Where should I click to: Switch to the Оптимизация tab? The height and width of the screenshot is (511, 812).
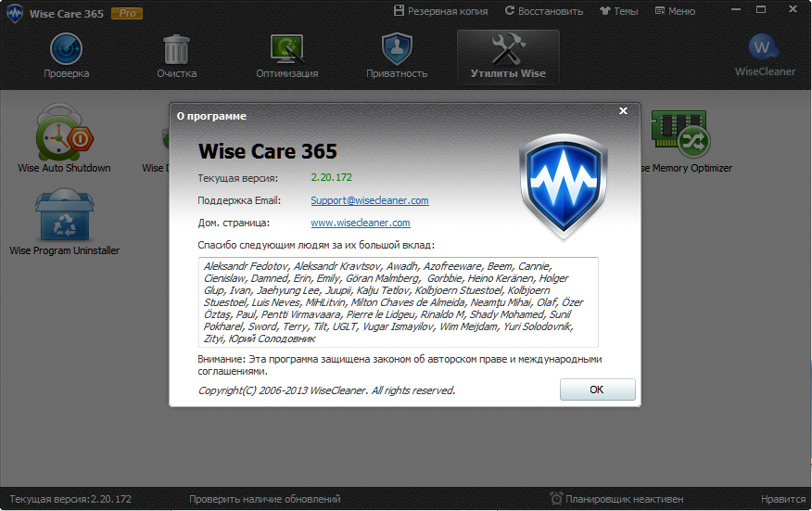tap(287, 57)
